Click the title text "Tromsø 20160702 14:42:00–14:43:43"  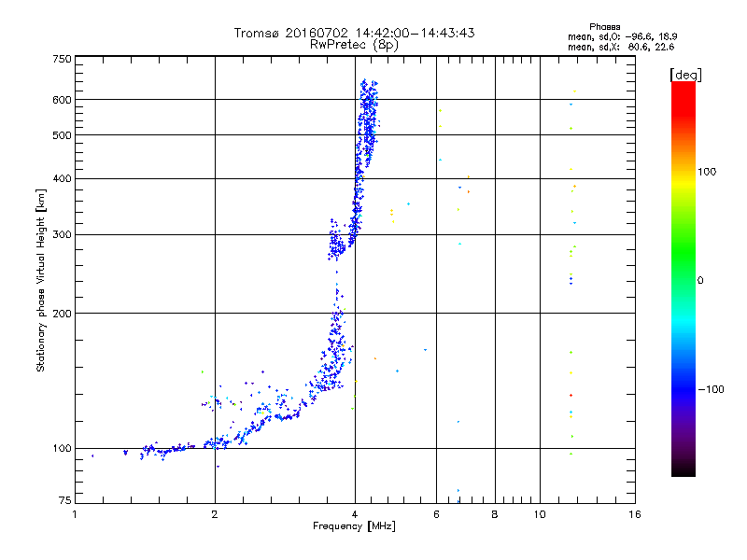point(354,33)
